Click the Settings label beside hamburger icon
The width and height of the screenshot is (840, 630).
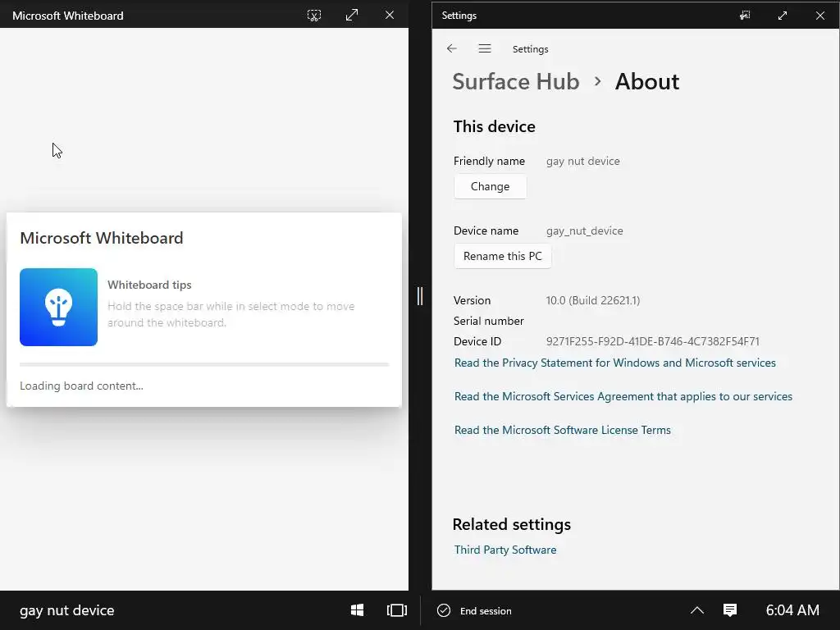531,49
